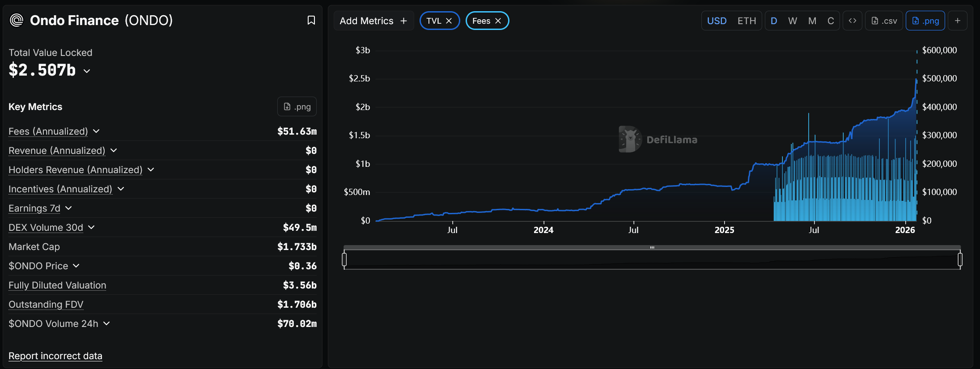Remove the Fees metric chip
This screenshot has width=980, height=369.
tap(498, 21)
